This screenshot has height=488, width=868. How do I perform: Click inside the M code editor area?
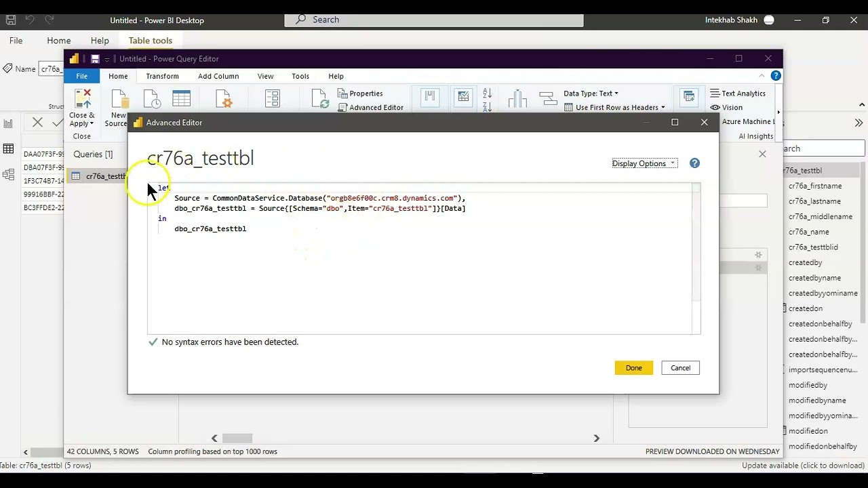(x=420, y=258)
